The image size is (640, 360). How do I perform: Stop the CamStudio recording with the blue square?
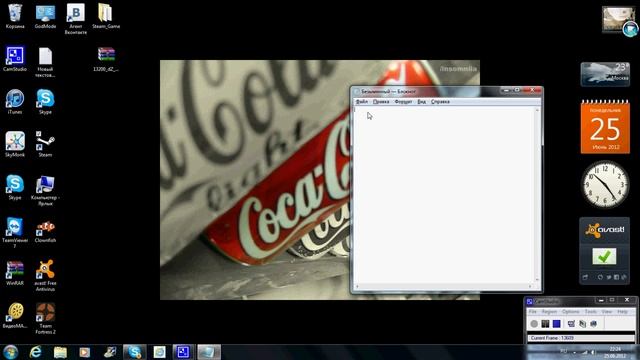557,324
